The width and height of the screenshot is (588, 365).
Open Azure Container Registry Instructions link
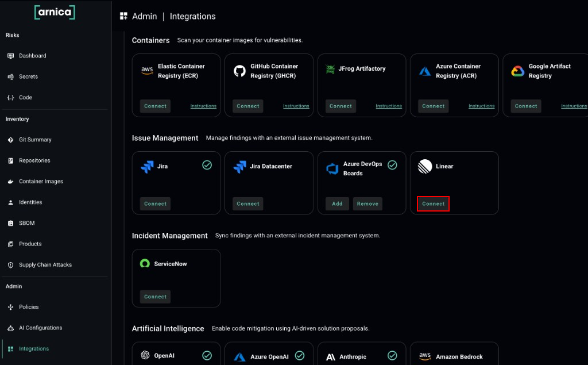point(482,106)
